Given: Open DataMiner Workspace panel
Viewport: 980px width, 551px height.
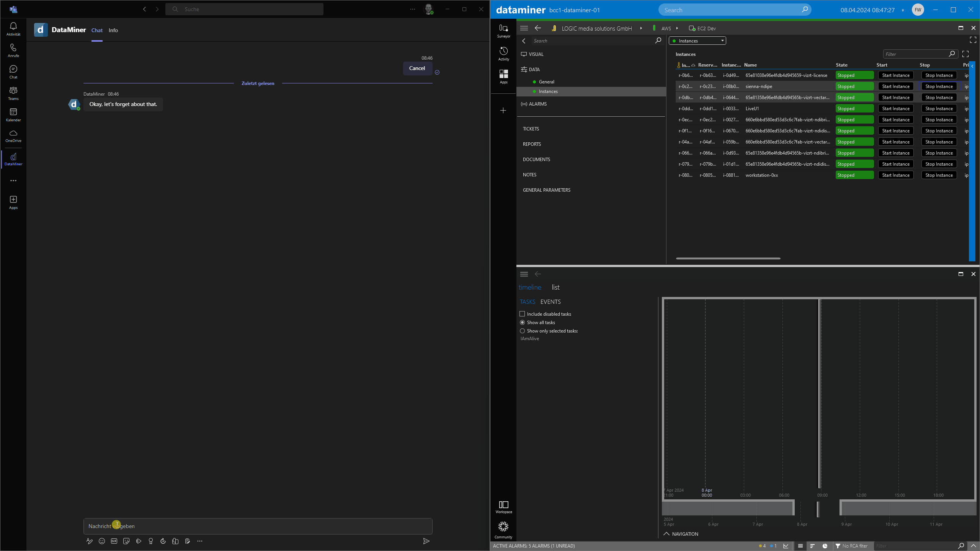Looking at the screenshot, I should 503,507.
